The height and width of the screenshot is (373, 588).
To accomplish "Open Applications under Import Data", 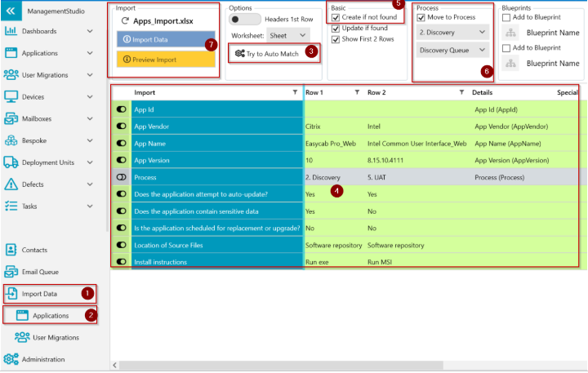I will 51,315.
